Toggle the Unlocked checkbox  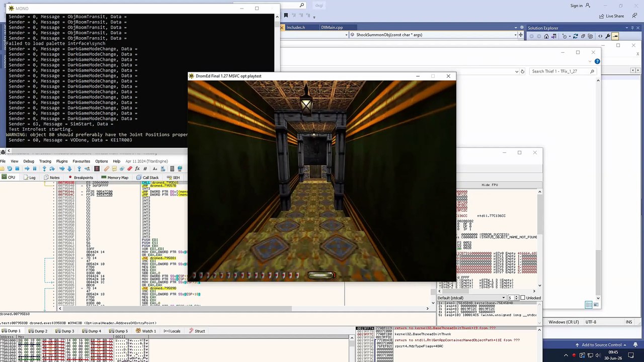[522, 298]
